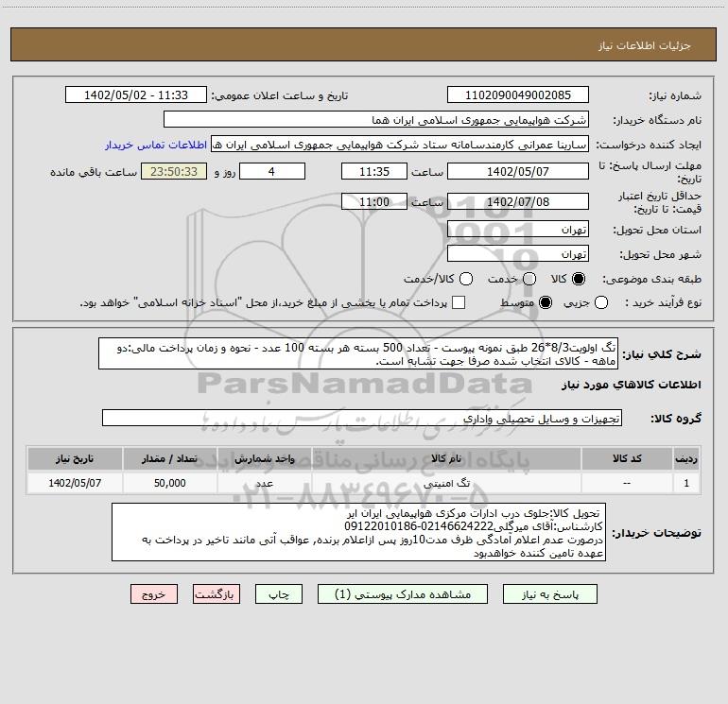Click the اطلاعات کالاهای مورد نیاز section heading
The height and width of the screenshot is (704, 728).
pos(632,385)
